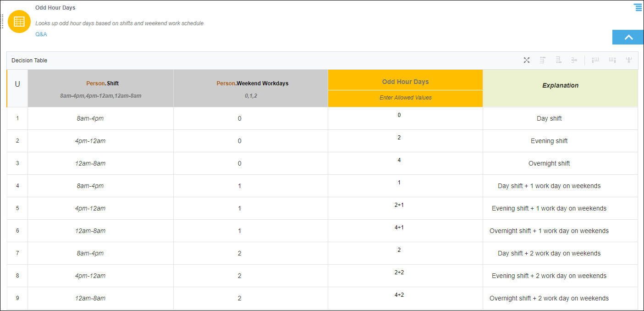Click 'Day shift + 1 work day on weekends' cell

click(560, 186)
